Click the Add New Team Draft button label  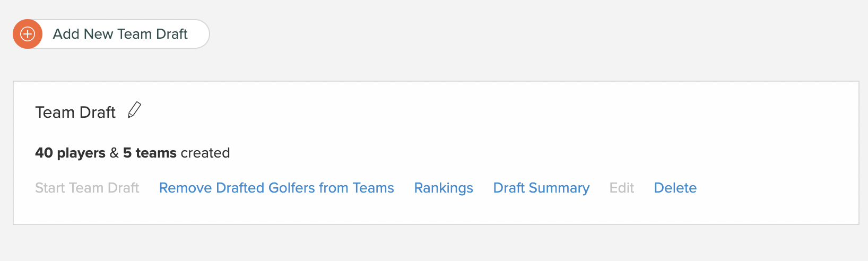(x=120, y=34)
